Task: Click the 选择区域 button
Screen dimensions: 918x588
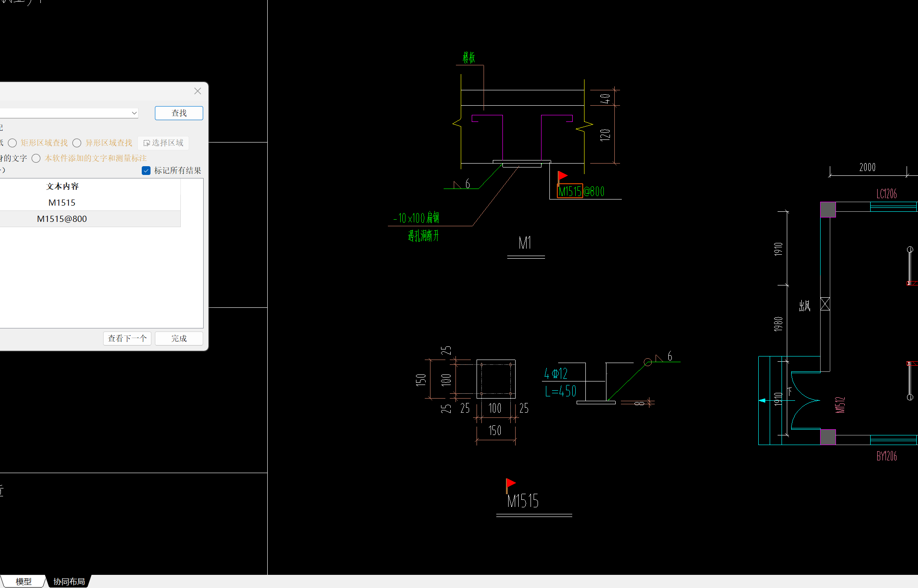Action: tap(163, 143)
